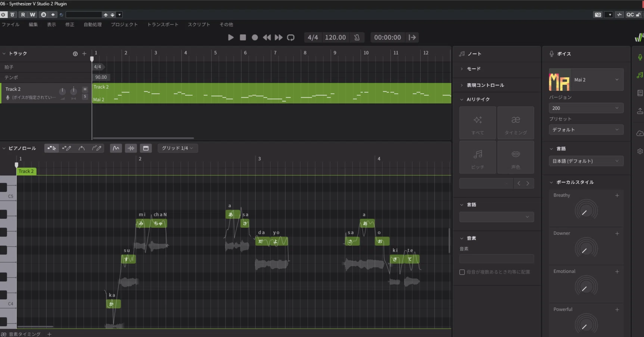Stop playback with the Stop button
Viewport: 644px width, 337px height.
[243, 37]
